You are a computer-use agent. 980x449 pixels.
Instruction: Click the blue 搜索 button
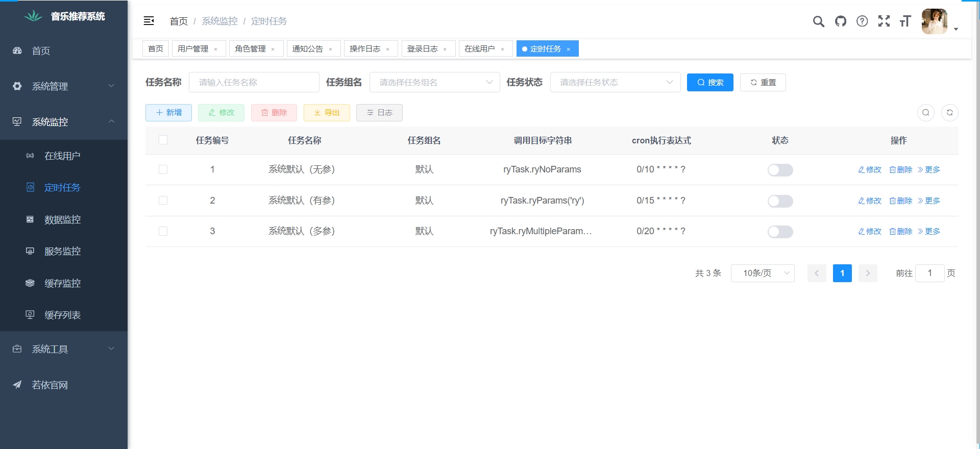(709, 83)
